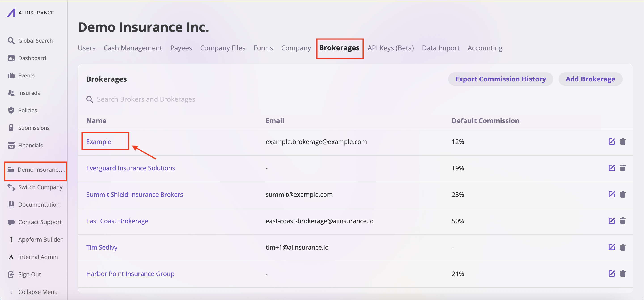The image size is (644, 300).
Task: Click the Add Brokerage button
Action: click(x=590, y=79)
